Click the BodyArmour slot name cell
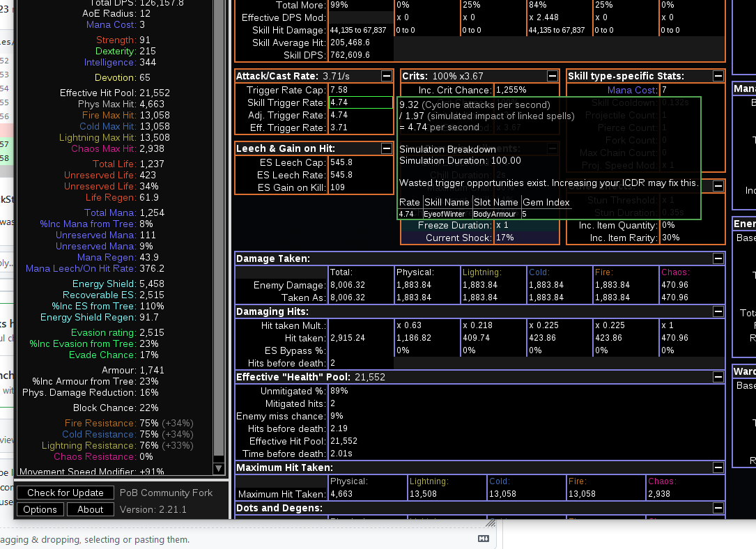The image size is (756, 549). point(495,214)
